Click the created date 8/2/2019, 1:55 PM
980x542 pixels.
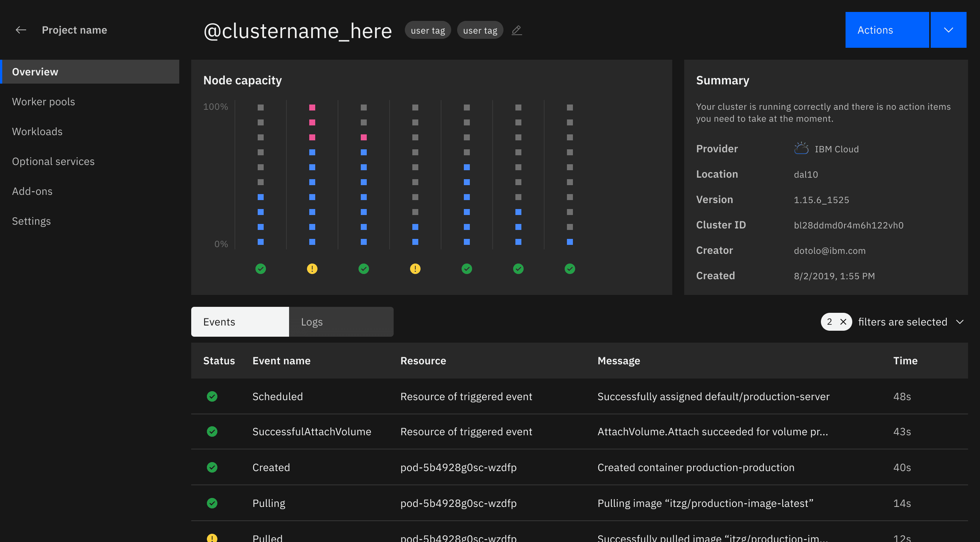pos(834,276)
